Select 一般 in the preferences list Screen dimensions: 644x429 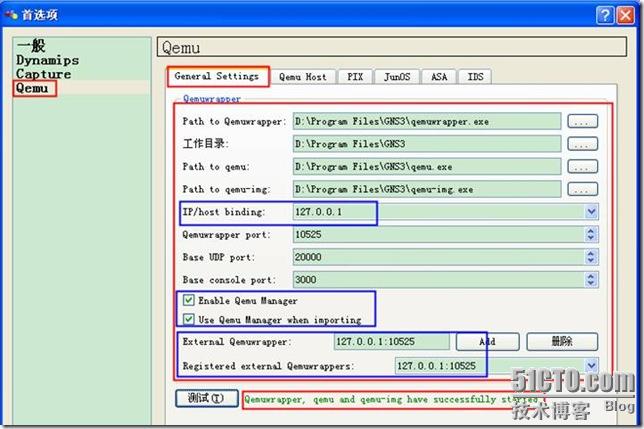[31, 46]
